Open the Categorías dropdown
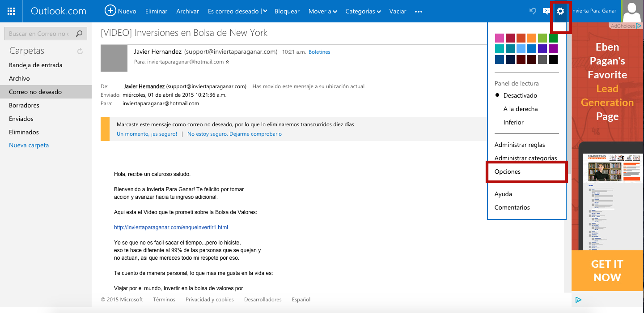Image resolution: width=644 pixels, height=313 pixels. [x=363, y=11]
